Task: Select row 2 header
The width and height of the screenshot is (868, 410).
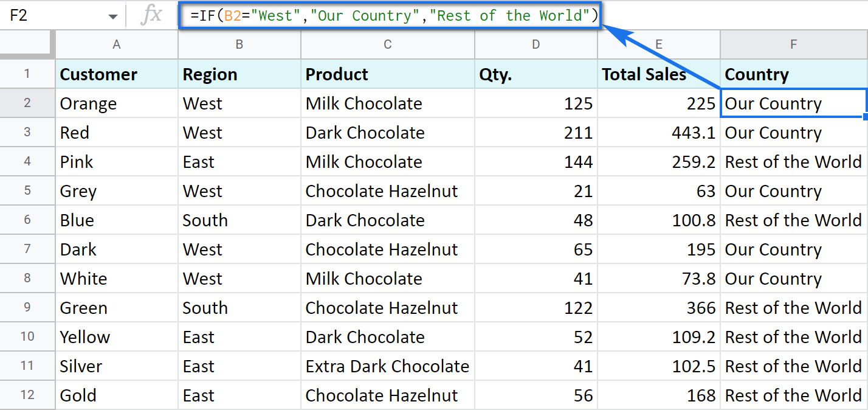Action: pyautogui.click(x=27, y=103)
